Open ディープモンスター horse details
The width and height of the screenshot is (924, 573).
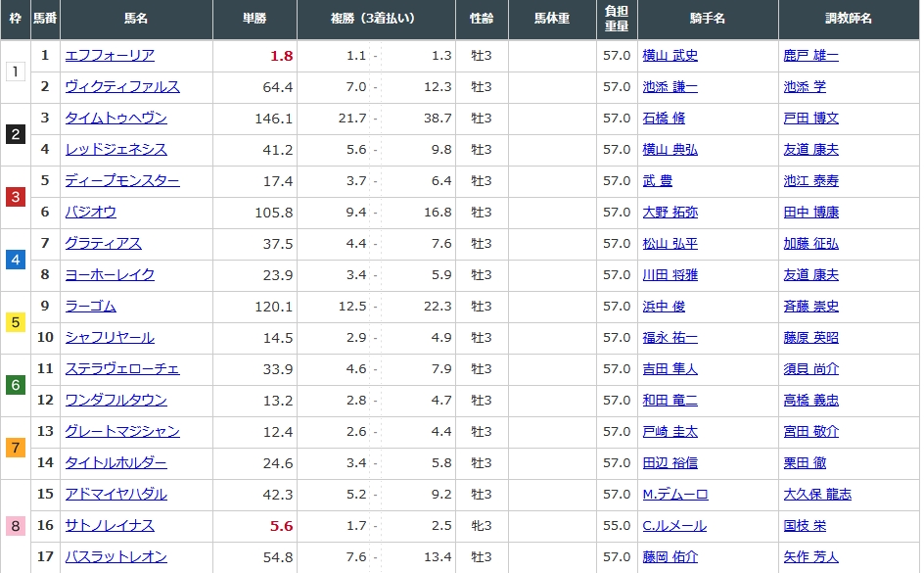pos(122,181)
